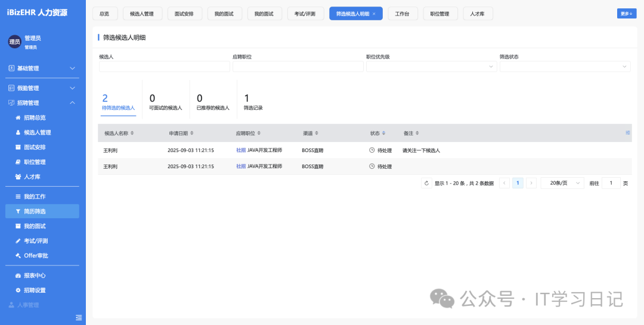Viewport: 644px width, 325px height.
Task: Click sort icon beside 状态 column
Action: click(x=383, y=133)
